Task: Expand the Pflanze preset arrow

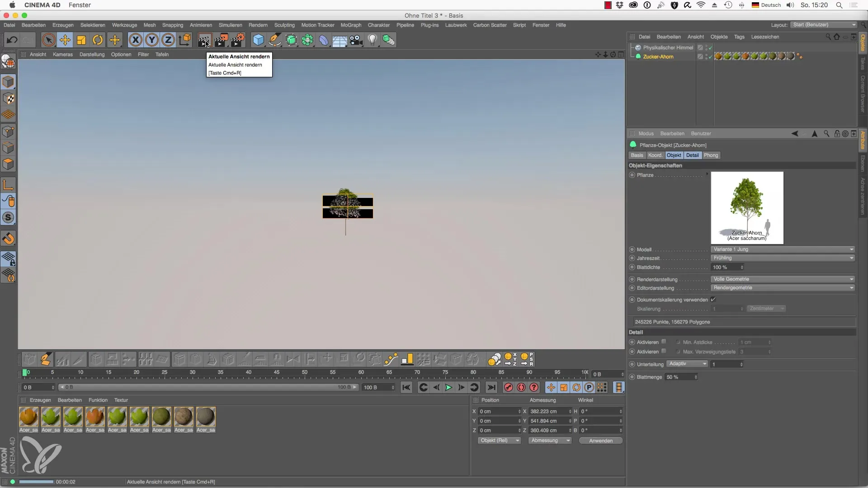Action: (x=707, y=174)
